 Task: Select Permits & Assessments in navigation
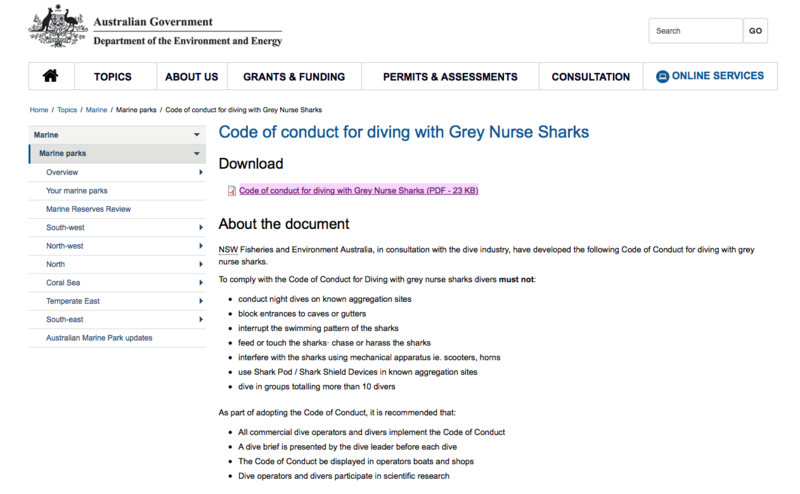coord(449,77)
